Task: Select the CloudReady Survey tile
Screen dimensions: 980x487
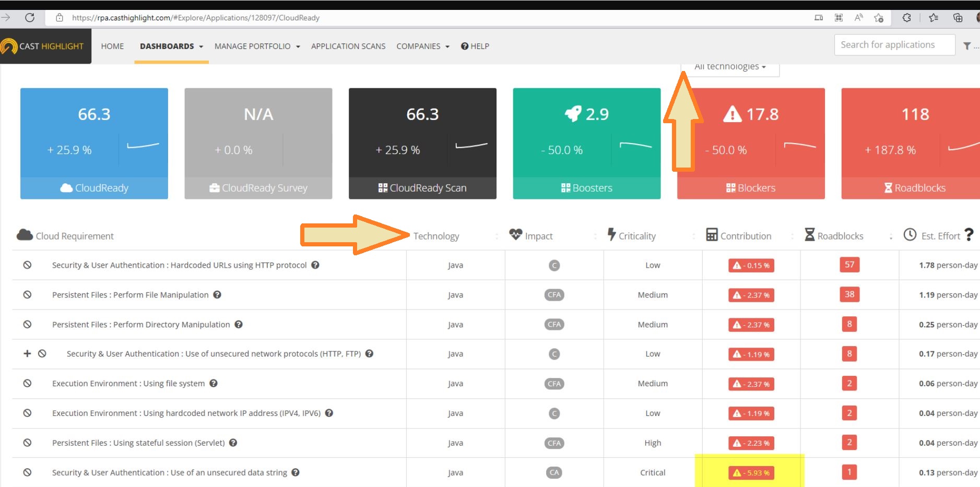Action: coord(258,144)
